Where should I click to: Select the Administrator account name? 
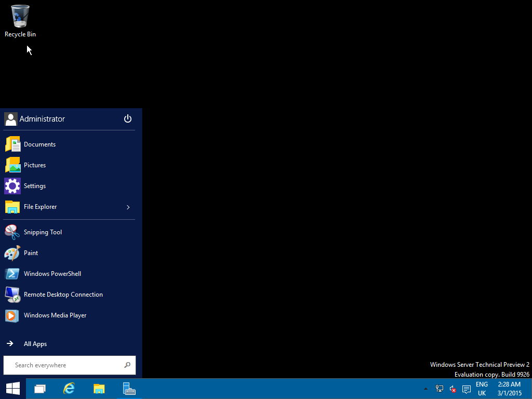click(x=42, y=119)
